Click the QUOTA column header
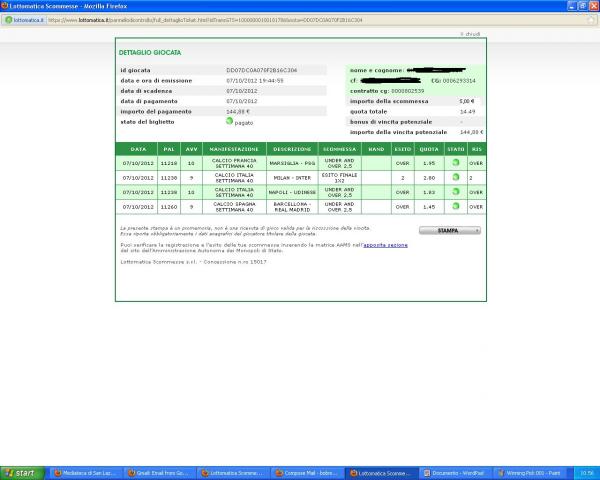600x480 pixels. pos(429,148)
